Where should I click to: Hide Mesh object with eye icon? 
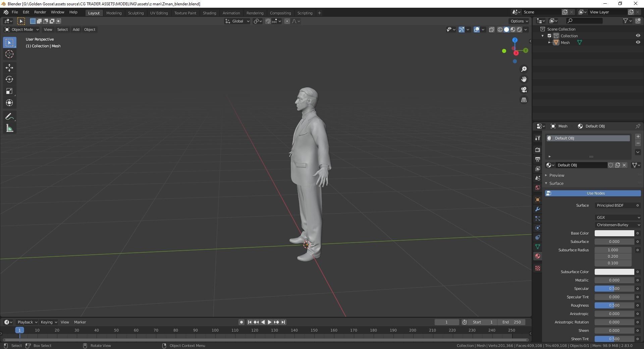638,42
